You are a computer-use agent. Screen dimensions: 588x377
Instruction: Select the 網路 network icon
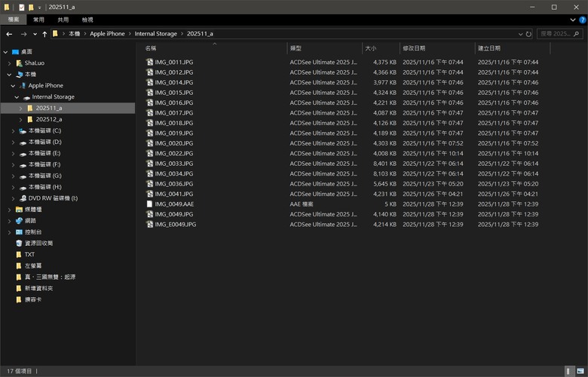click(x=19, y=221)
